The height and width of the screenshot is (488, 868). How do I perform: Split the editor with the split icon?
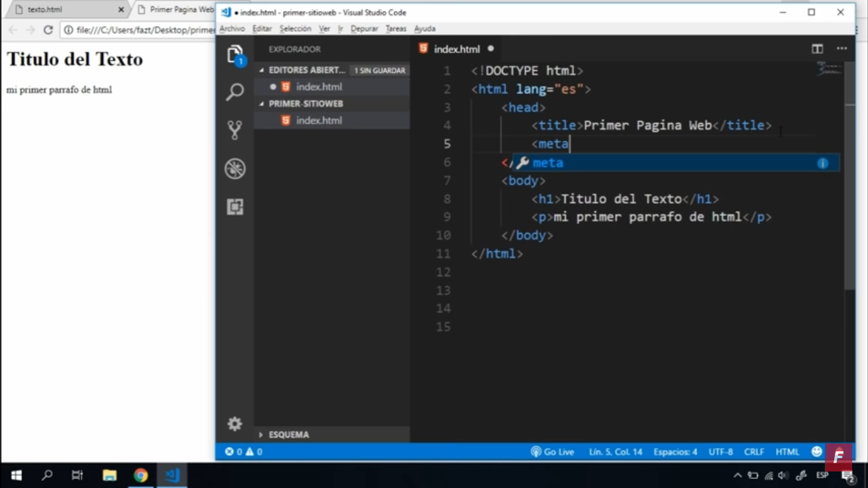tap(817, 49)
